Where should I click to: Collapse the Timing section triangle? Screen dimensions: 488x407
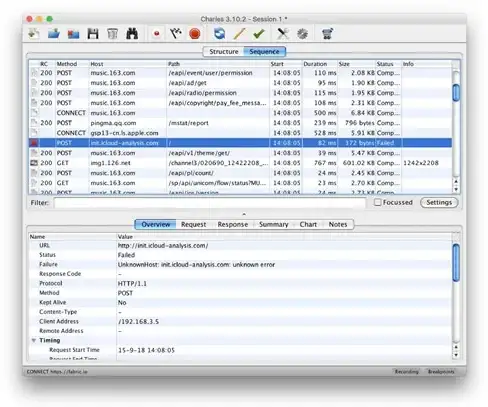click(x=34, y=340)
